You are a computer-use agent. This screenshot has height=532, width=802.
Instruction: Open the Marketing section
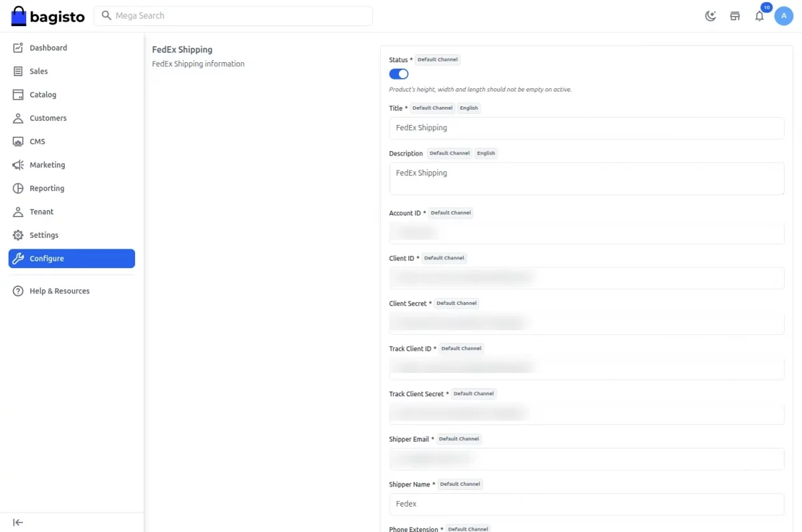point(72,164)
